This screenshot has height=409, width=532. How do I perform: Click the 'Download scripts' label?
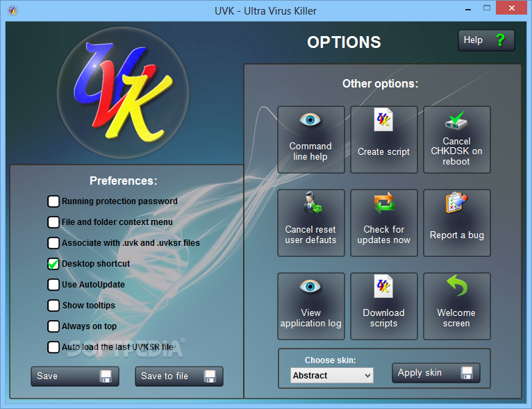(x=384, y=318)
